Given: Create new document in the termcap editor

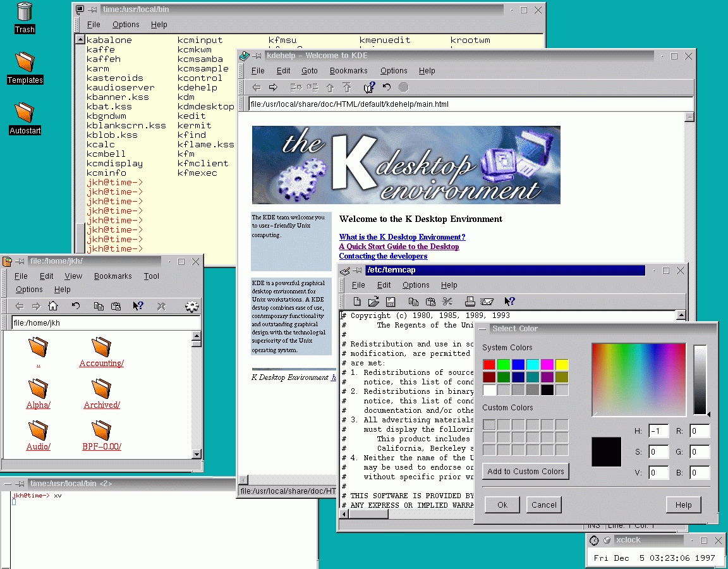Looking at the screenshot, I should [357, 302].
